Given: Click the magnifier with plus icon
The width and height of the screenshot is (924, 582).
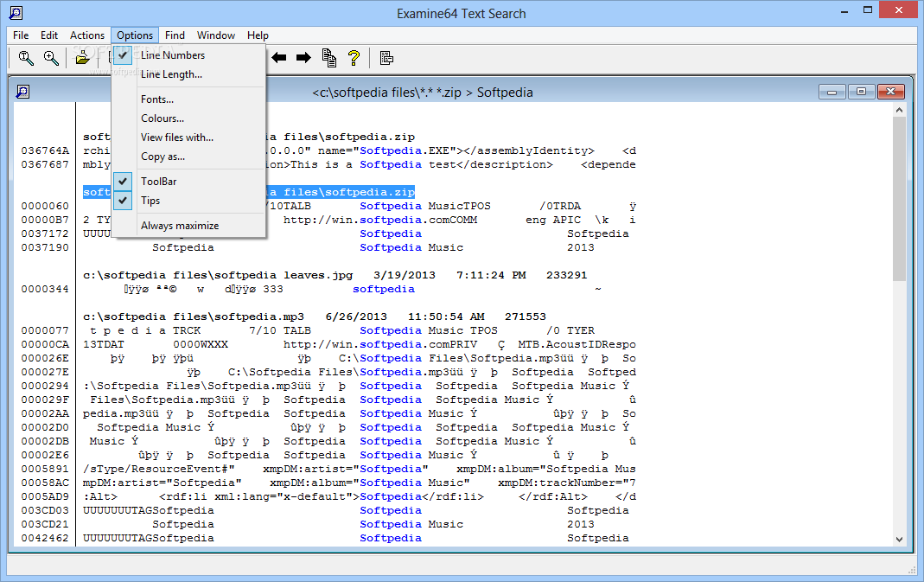Looking at the screenshot, I should click(x=51, y=58).
